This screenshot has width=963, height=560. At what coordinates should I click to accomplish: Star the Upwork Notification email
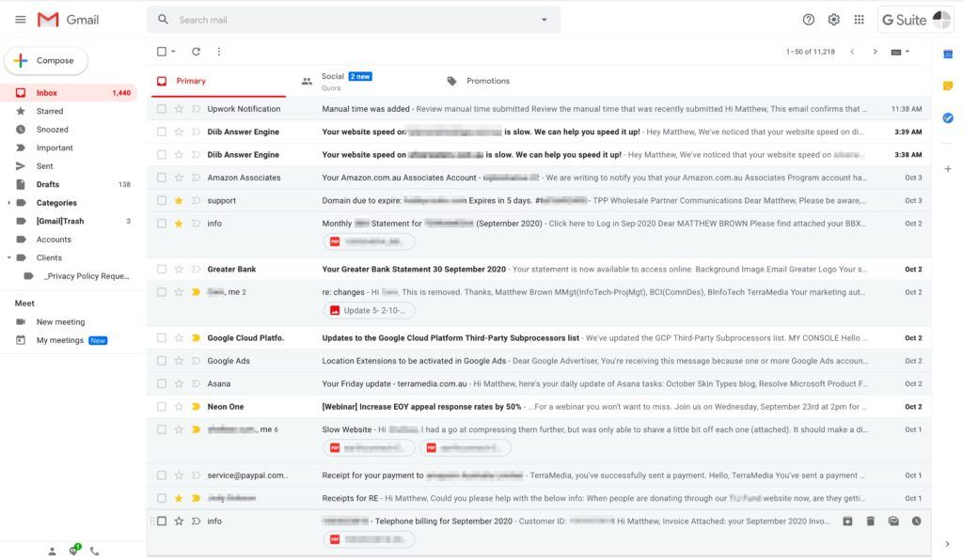point(179,109)
